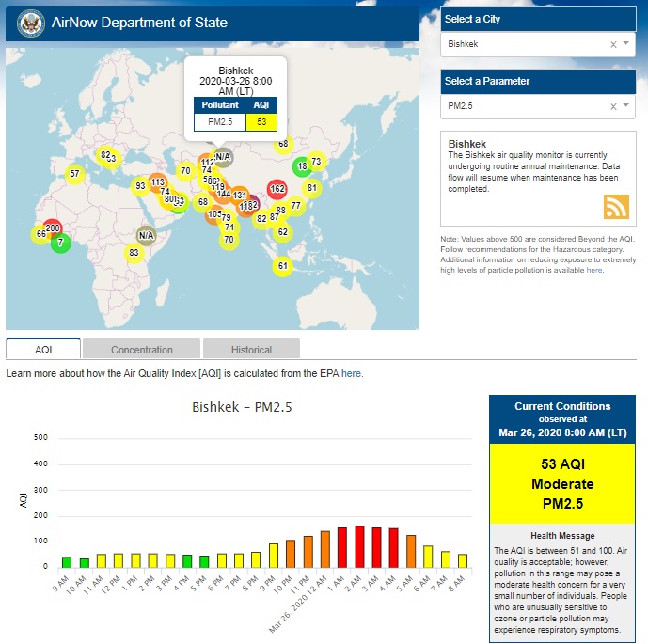Click the State Department seal logo

click(30, 24)
